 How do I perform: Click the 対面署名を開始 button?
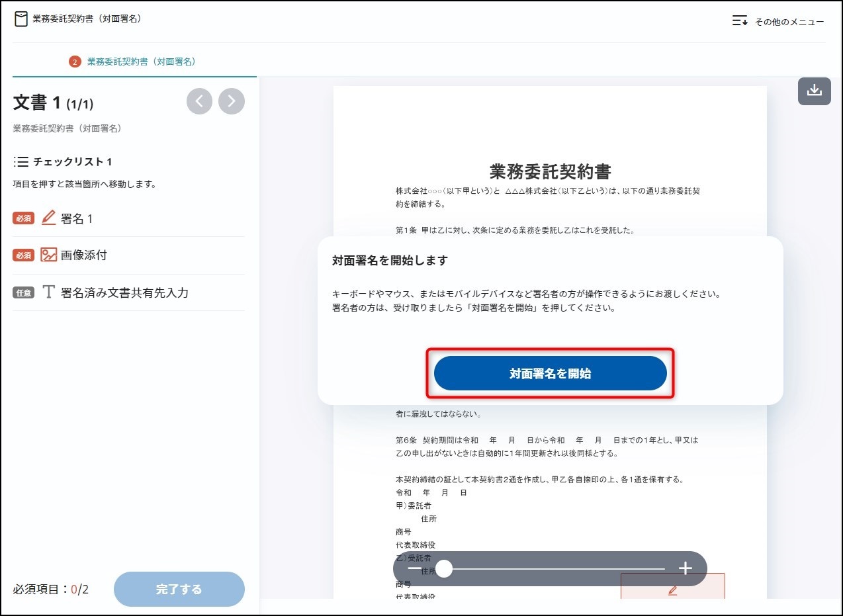point(550,374)
